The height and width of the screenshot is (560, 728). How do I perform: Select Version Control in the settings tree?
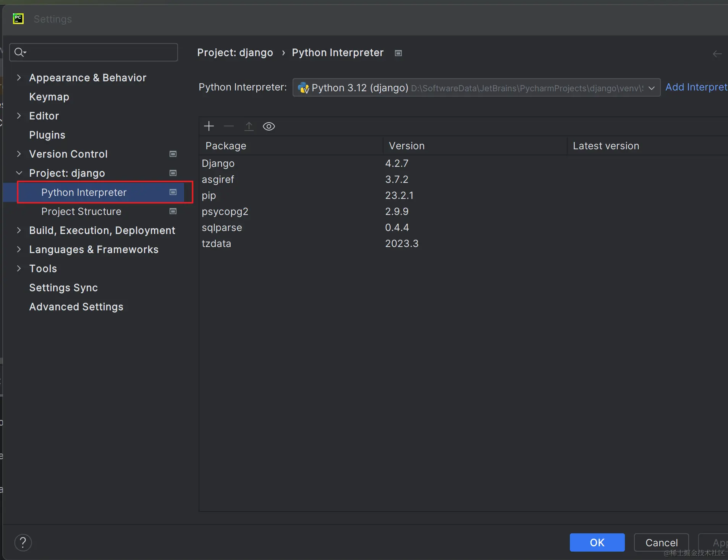pos(68,154)
